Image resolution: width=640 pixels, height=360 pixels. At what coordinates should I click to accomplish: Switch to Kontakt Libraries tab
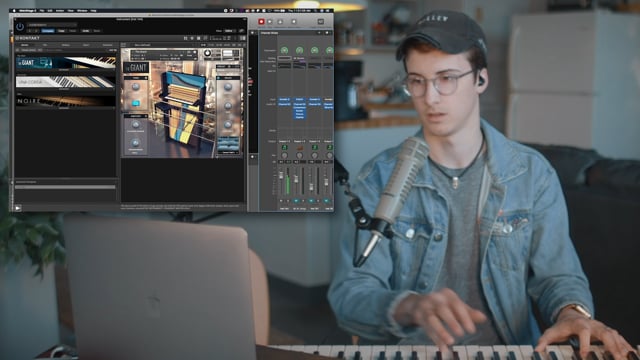tap(25, 45)
